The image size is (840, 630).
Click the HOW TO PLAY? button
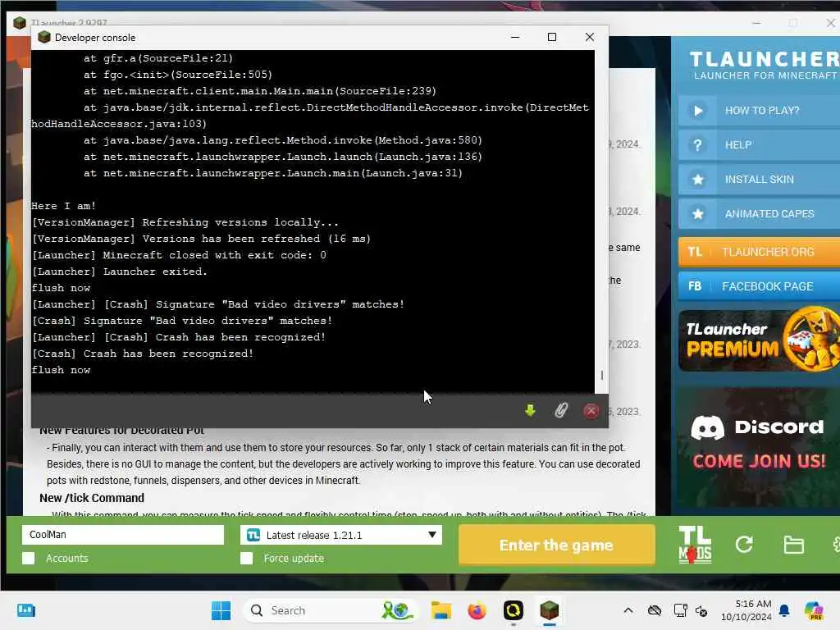759,111
